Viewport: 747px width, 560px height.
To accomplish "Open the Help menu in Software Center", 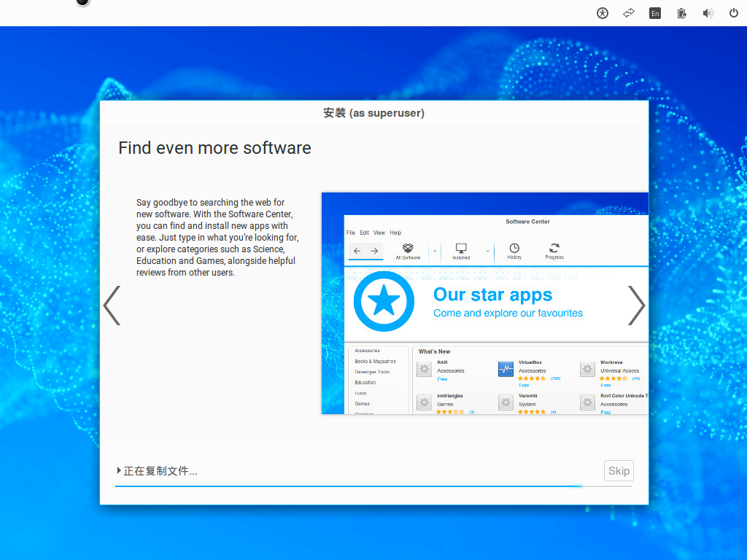I will click(x=395, y=233).
